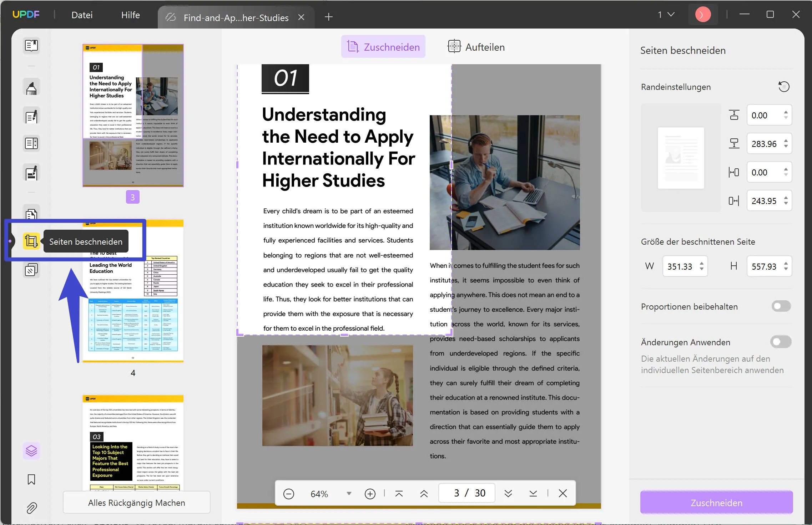The height and width of the screenshot is (525, 812).
Task: Enable Änderungen Anwenden switch
Action: (x=781, y=342)
